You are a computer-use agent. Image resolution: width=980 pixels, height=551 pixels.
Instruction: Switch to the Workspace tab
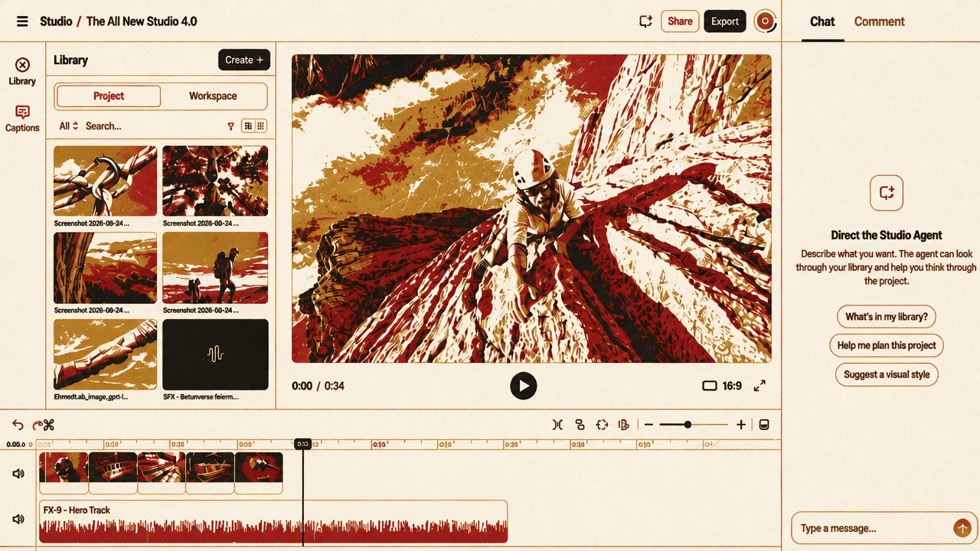tap(213, 96)
